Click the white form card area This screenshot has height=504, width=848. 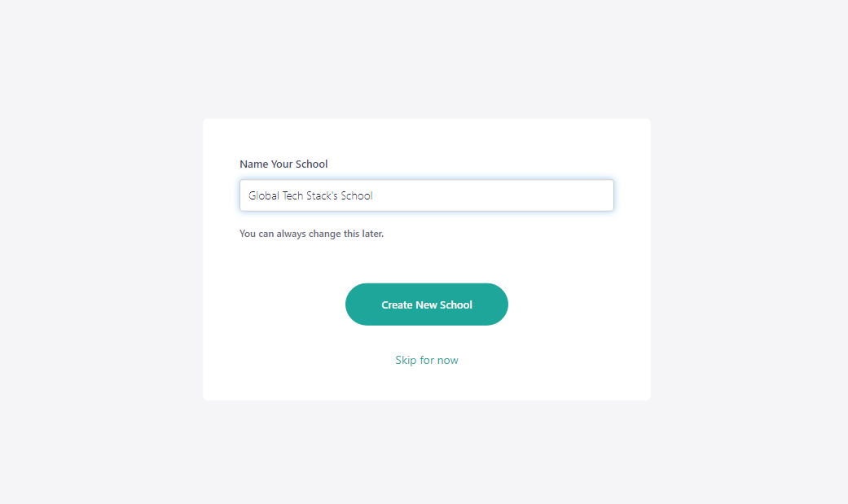tap(427, 383)
